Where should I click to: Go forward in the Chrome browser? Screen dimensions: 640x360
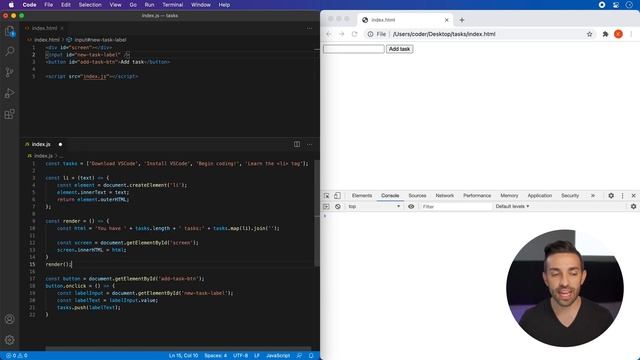click(342, 34)
